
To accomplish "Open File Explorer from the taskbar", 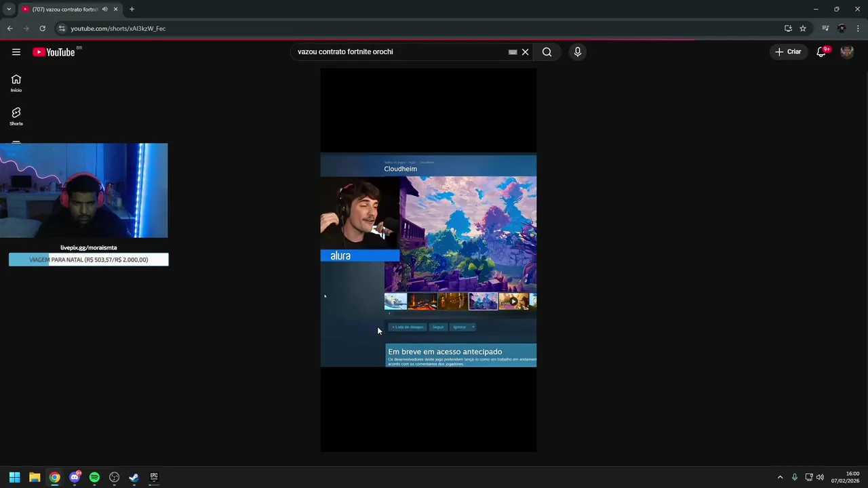I will point(35,477).
